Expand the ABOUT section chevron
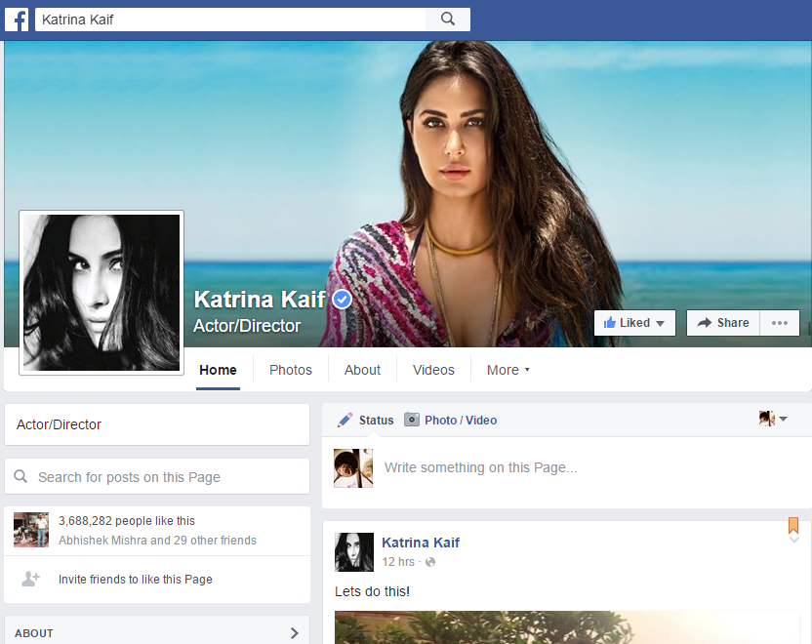 pyautogui.click(x=295, y=633)
